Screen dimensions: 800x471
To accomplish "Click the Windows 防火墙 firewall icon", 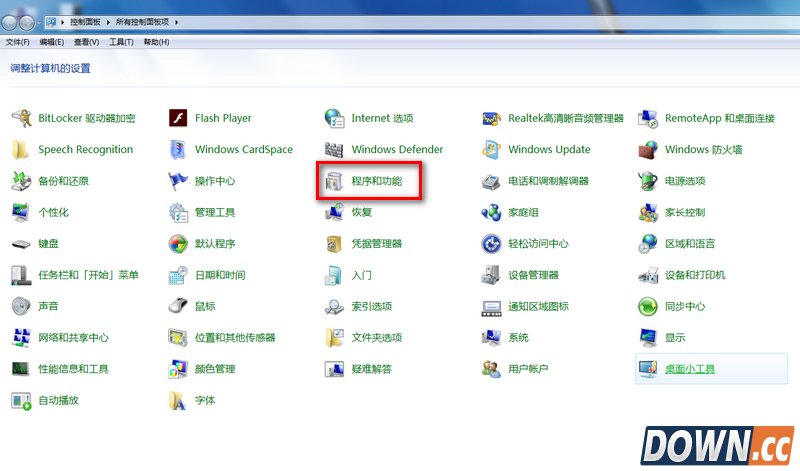I will [648, 149].
